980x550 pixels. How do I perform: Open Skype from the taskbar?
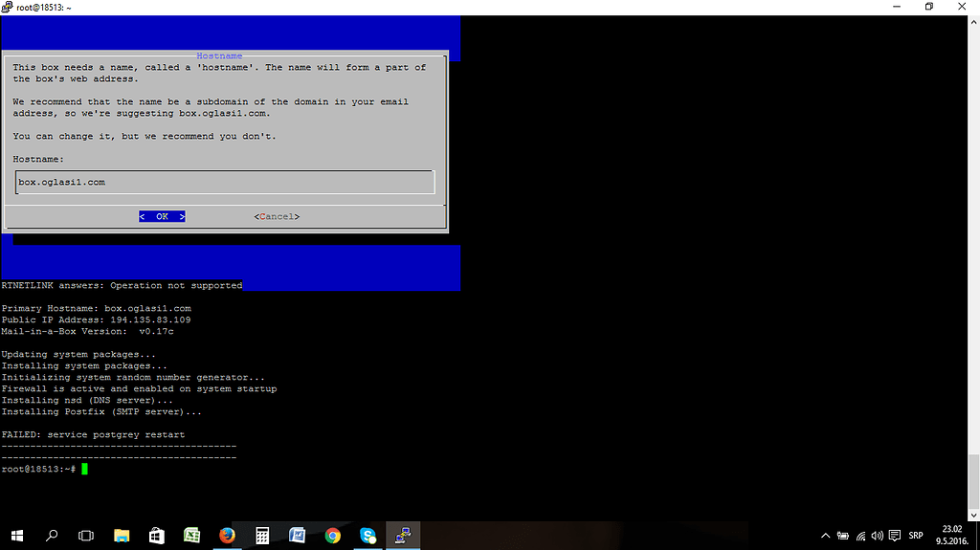point(367,536)
